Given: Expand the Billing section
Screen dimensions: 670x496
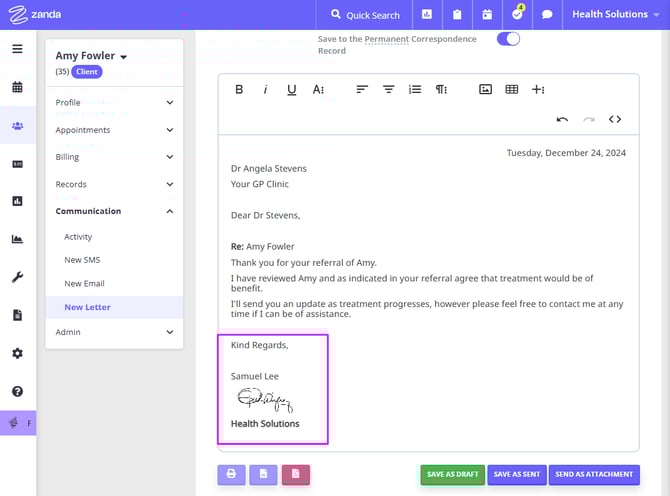Looking at the screenshot, I should [114, 157].
